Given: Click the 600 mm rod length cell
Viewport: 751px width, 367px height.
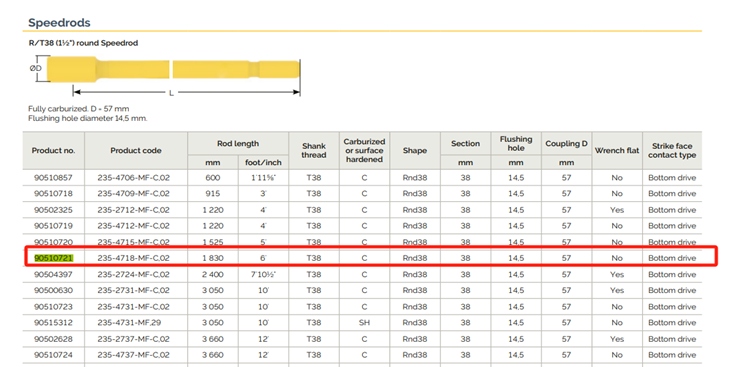Looking at the screenshot, I should click(x=213, y=178).
